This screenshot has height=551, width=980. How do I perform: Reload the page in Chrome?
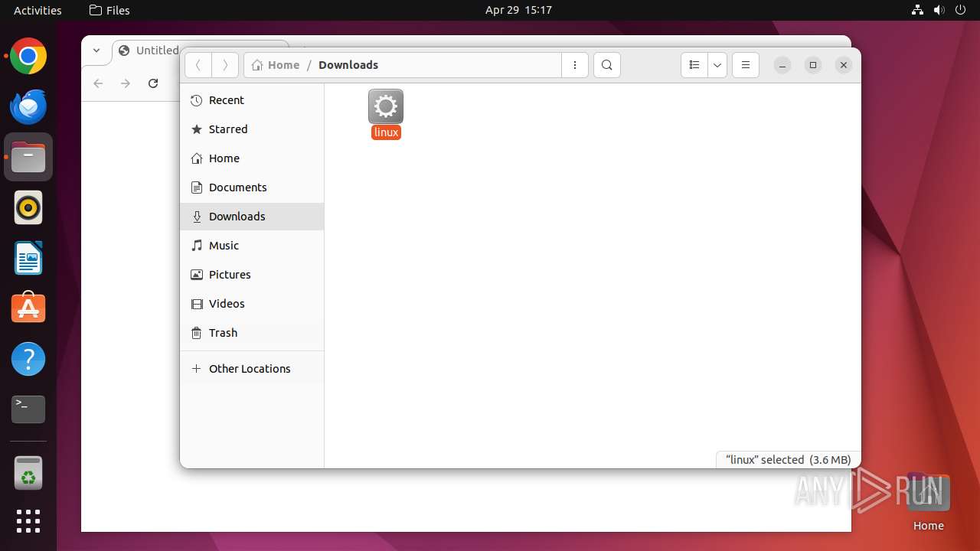click(x=153, y=83)
